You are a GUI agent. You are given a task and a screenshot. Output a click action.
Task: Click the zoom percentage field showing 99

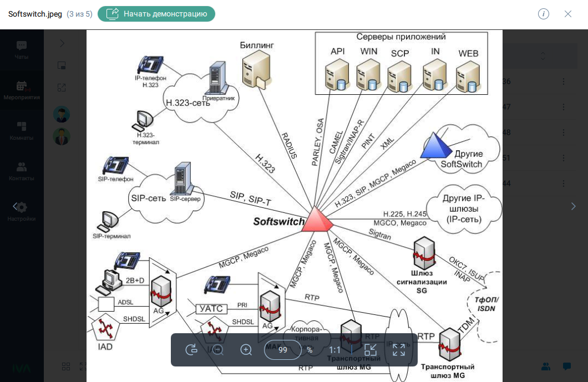(283, 350)
